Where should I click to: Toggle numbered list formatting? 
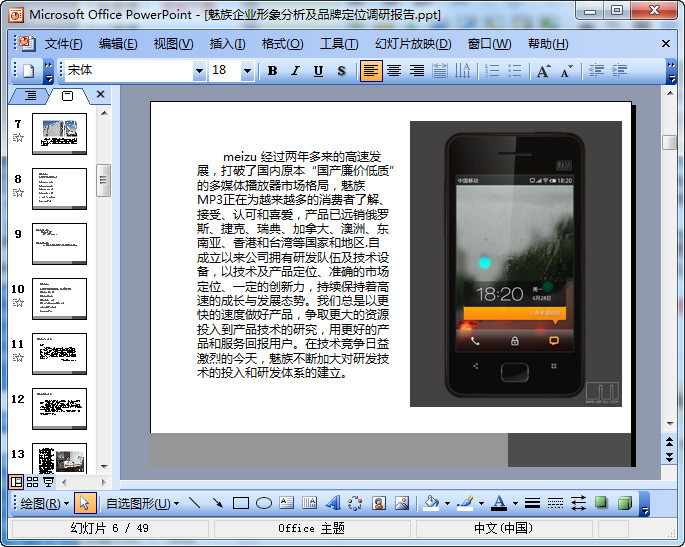tap(492, 71)
